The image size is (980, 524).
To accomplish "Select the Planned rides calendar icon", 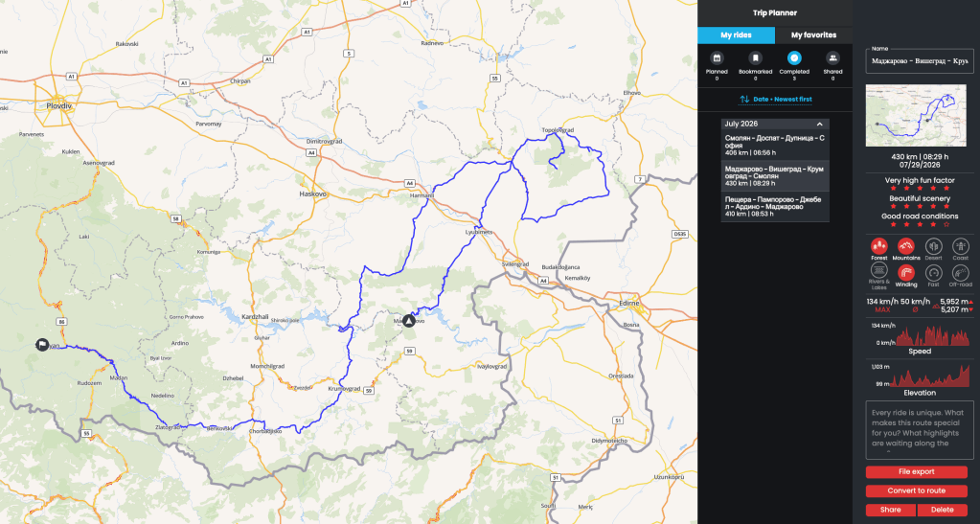I will pyautogui.click(x=717, y=58).
